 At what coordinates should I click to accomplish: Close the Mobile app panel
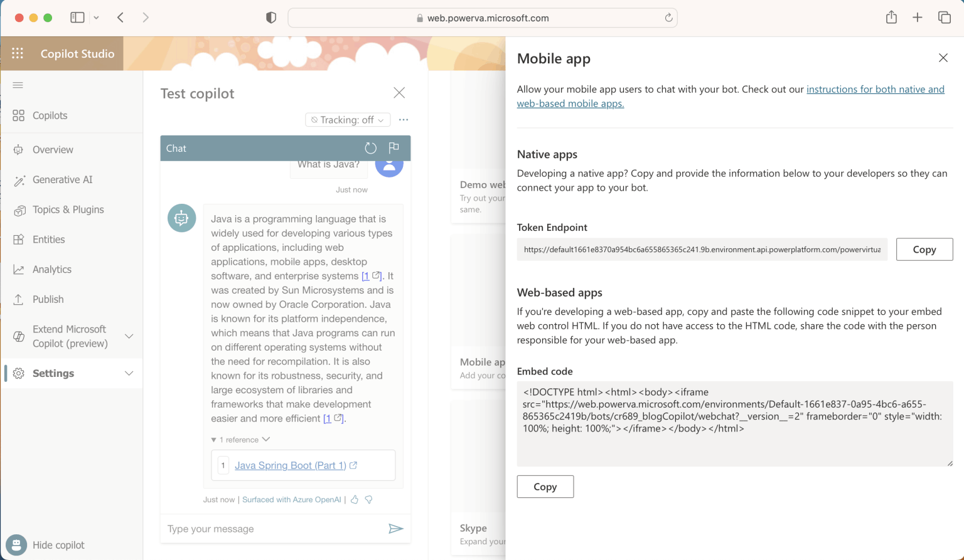coord(943,58)
